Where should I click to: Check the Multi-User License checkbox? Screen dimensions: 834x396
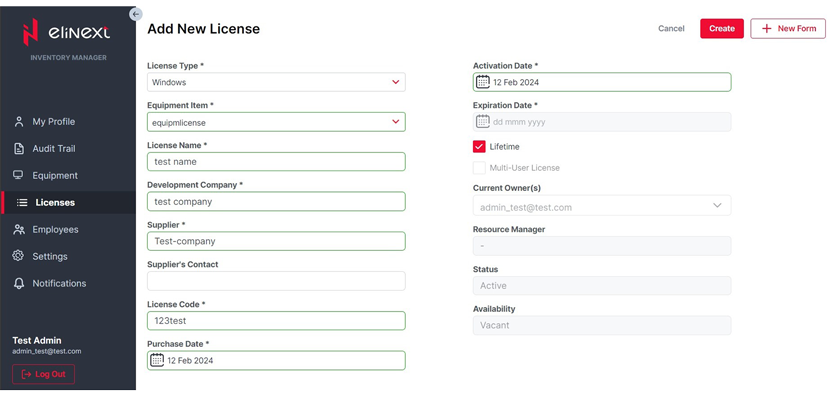[479, 168]
